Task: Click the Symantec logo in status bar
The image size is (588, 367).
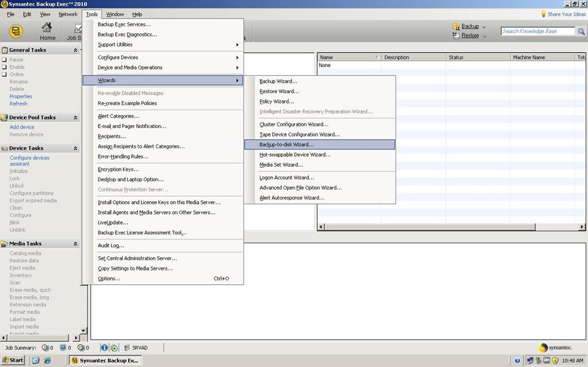Action: pos(556,347)
